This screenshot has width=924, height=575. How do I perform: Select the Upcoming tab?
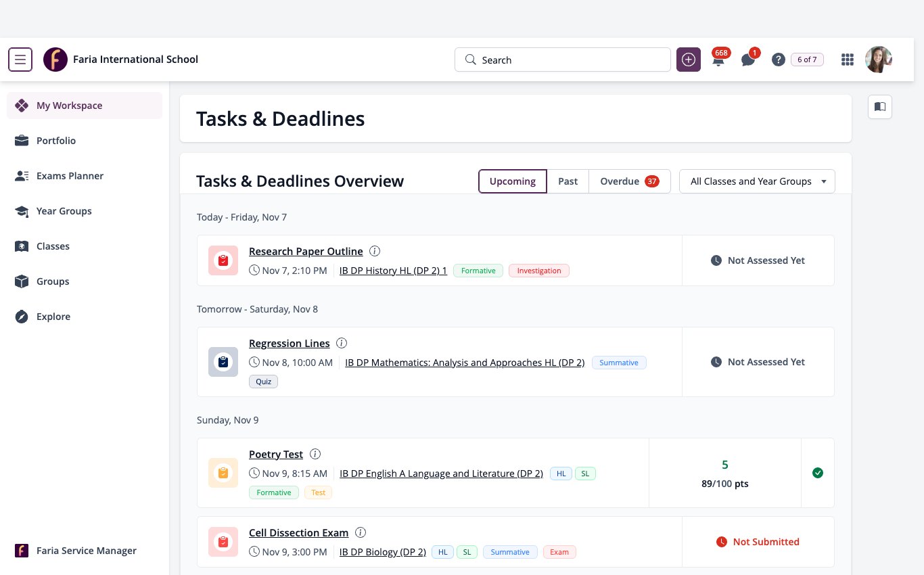(x=513, y=181)
